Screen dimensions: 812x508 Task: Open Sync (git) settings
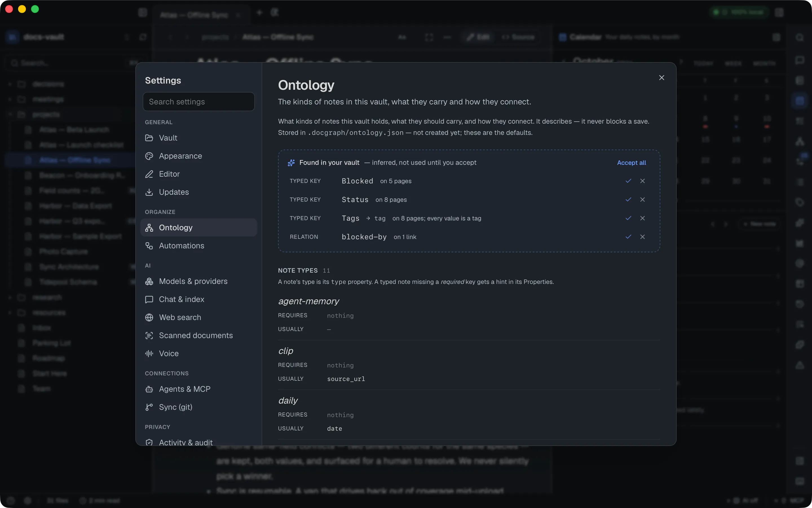199,407
